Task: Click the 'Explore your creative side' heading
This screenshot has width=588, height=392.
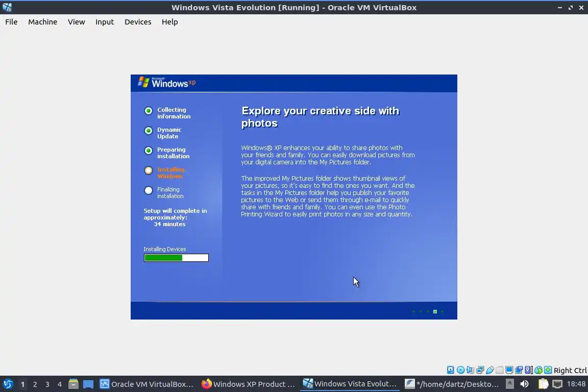Action: 320,117
